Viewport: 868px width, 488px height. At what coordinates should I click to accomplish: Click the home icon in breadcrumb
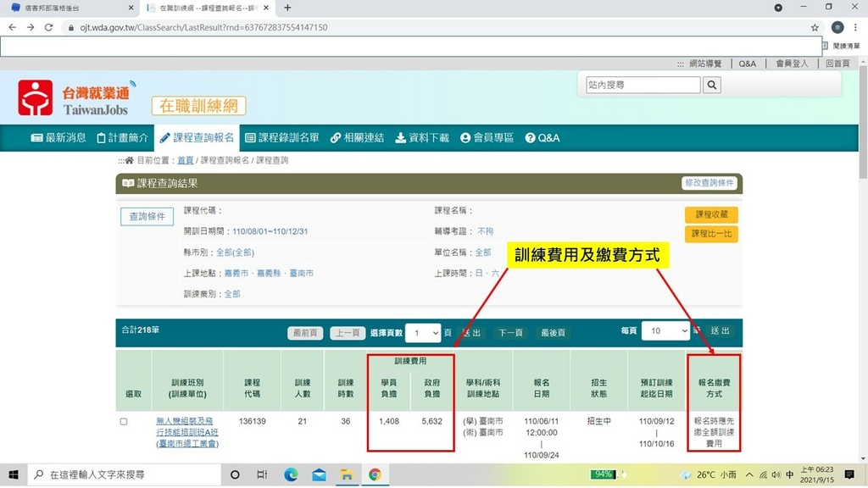129,160
